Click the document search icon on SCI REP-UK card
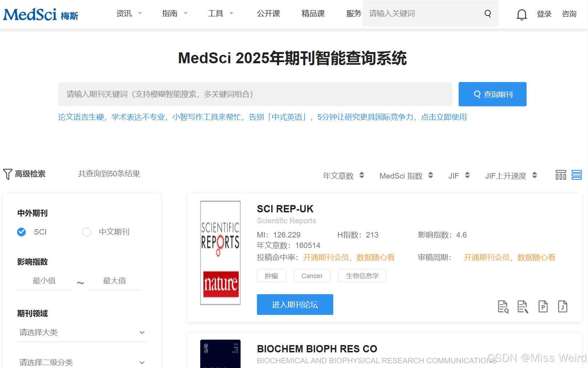Image resolution: width=588 pixels, height=368 pixels. pyautogui.click(x=503, y=307)
